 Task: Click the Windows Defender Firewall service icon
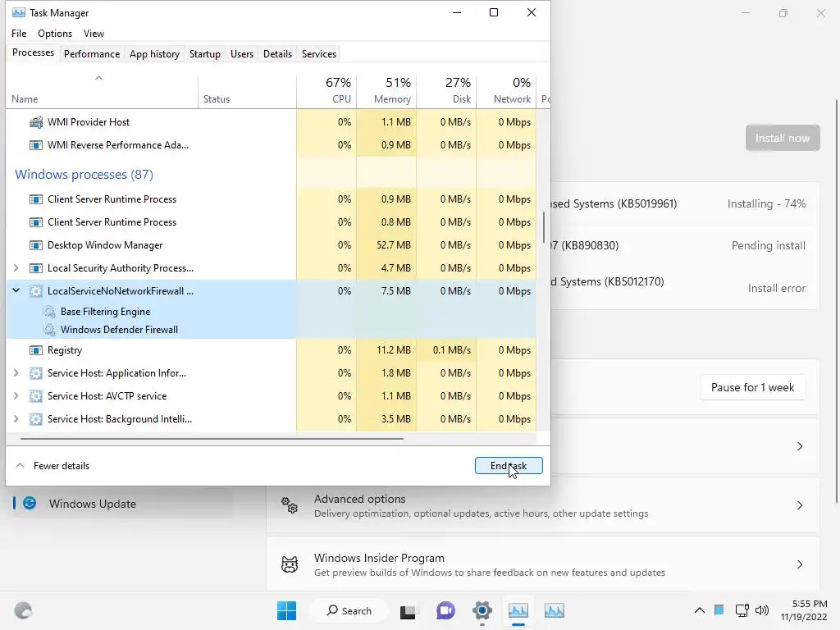(49, 330)
